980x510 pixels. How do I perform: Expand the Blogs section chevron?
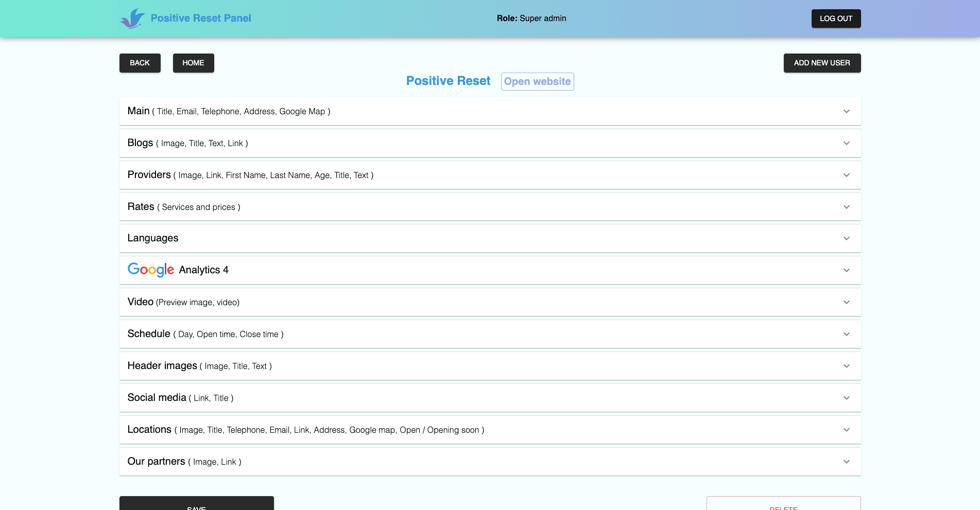[x=847, y=143]
